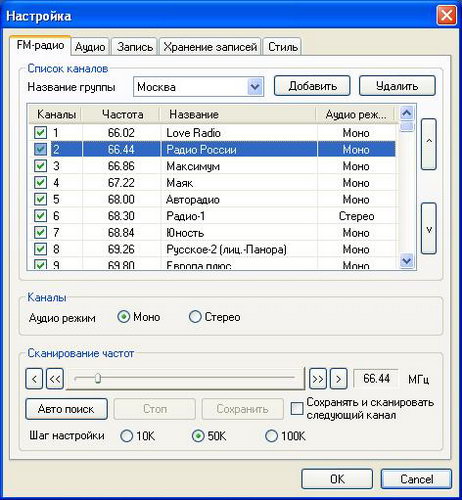Switch to FM-радио tab
The width and height of the screenshot is (462, 500).
pyautogui.click(x=40, y=45)
